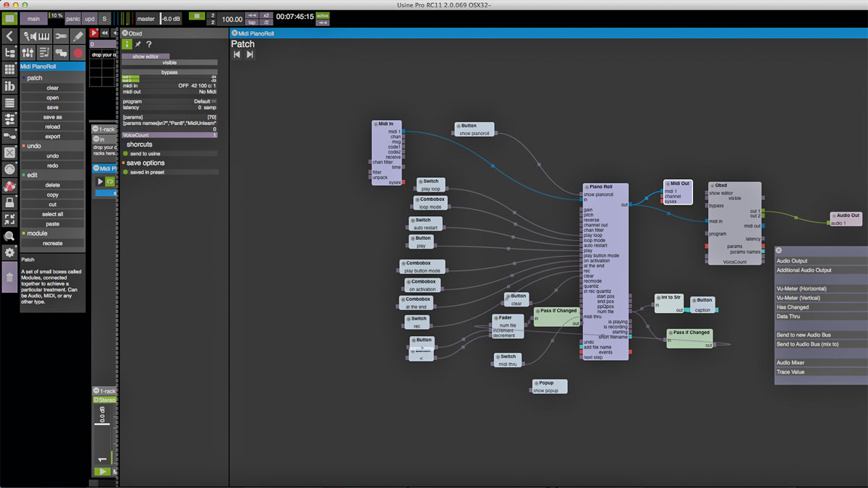Collapse the 'edit' section header

point(53,175)
